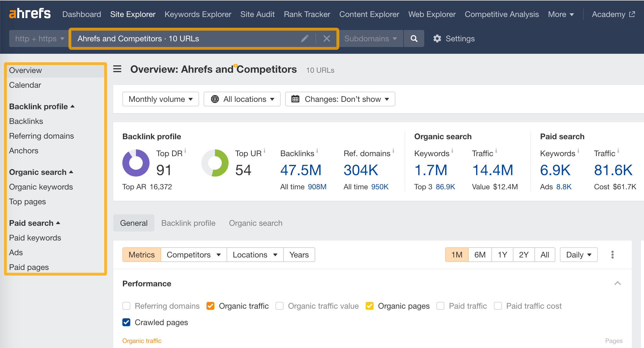Switch to Organic search tab
644x348 pixels.
256,223
